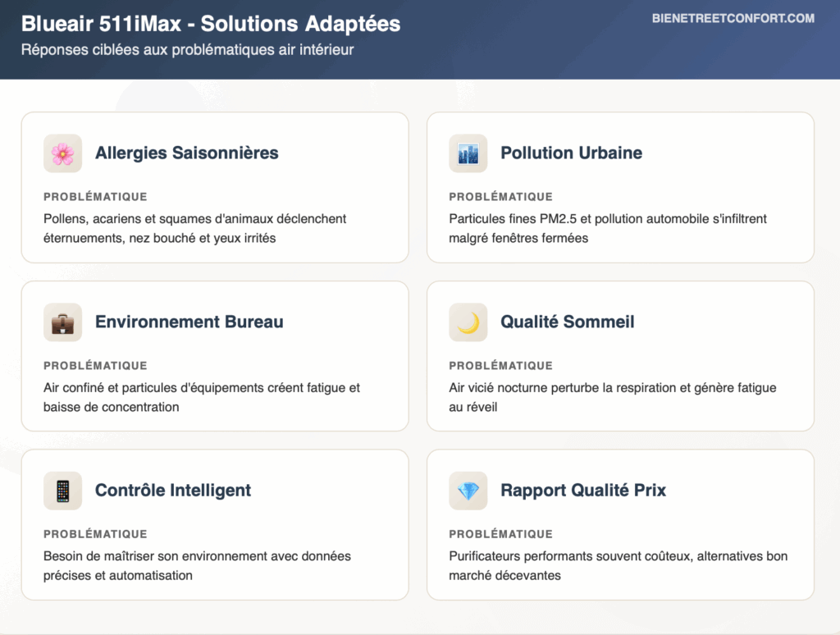
Task: Click the text about Pollens, acariens et squames
Action: [x=195, y=228]
